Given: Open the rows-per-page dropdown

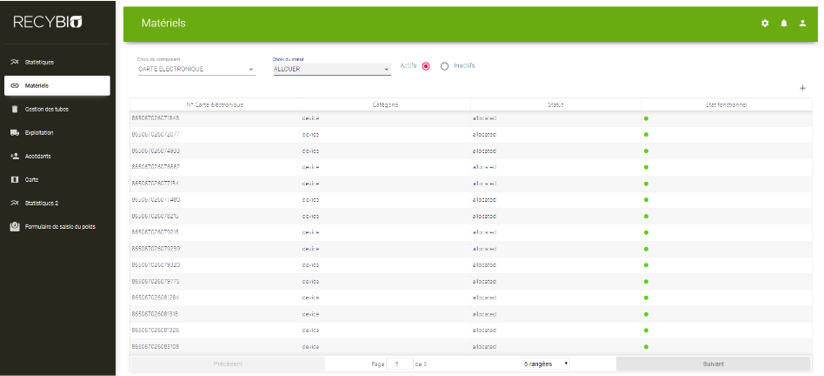Looking at the screenshot, I should point(545,363).
